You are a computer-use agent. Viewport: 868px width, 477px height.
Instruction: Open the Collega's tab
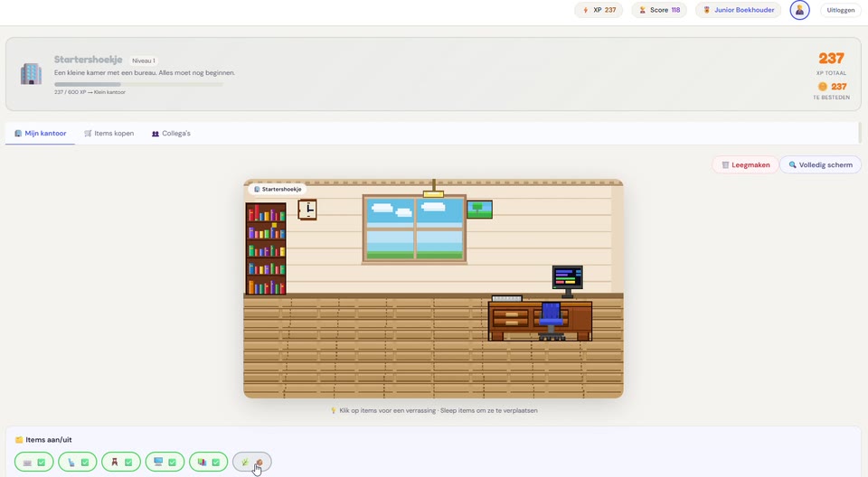click(x=171, y=134)
